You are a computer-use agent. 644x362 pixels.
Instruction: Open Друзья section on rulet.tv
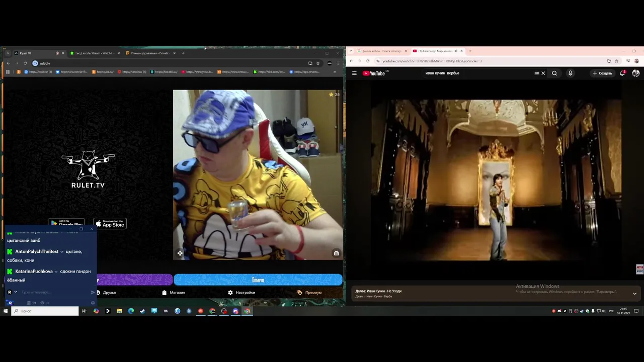[x=106, y=293]
